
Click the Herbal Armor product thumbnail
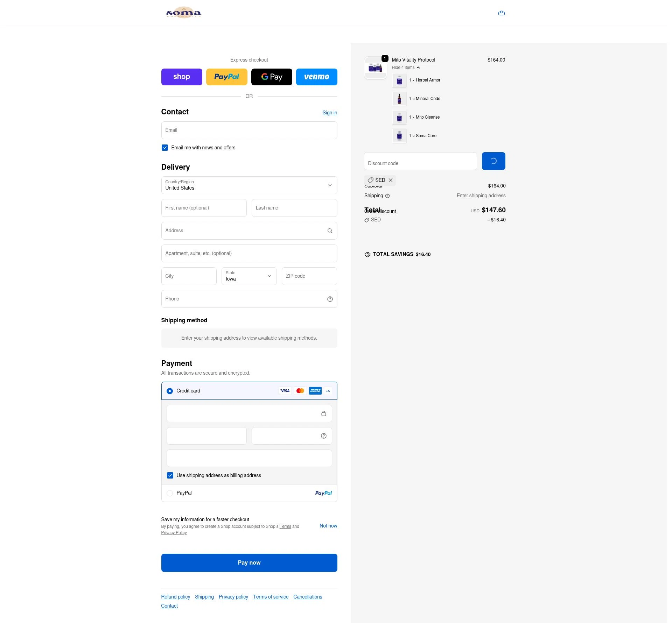pyautogui.click(x=399, y=80)
